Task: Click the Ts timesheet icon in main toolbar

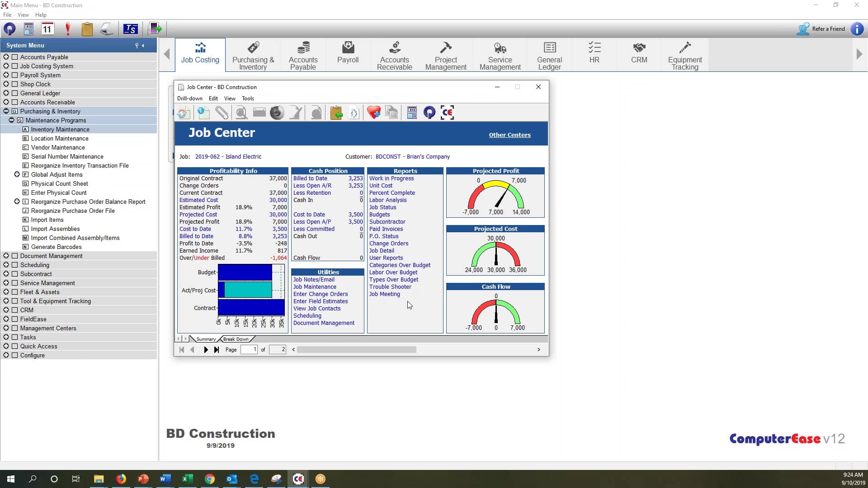Action: tap(130, 29)
